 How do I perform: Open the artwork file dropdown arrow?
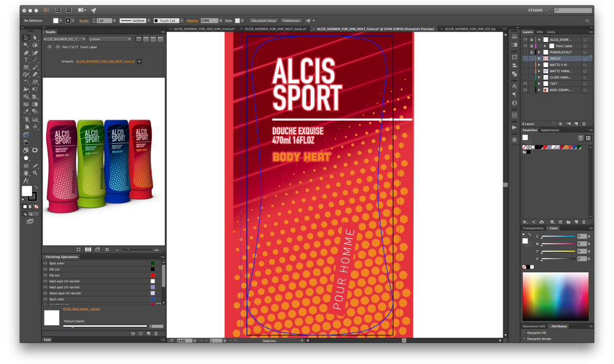pos(139,61)
